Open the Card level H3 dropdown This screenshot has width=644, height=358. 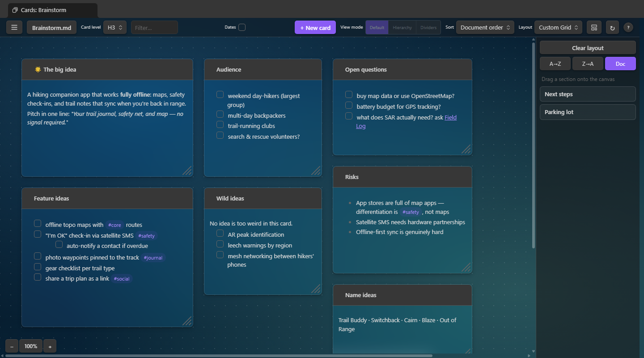(115, 27)
